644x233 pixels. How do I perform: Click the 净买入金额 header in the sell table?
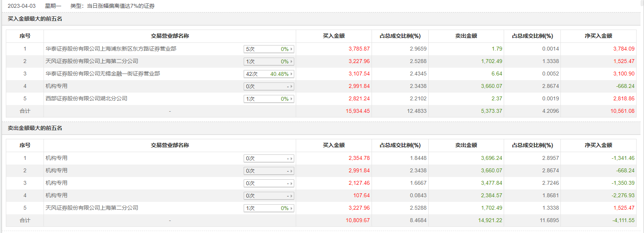(598, 145)
